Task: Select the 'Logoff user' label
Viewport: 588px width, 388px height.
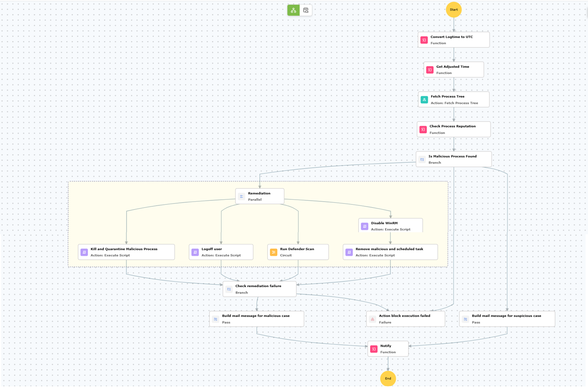Action: 212,249
